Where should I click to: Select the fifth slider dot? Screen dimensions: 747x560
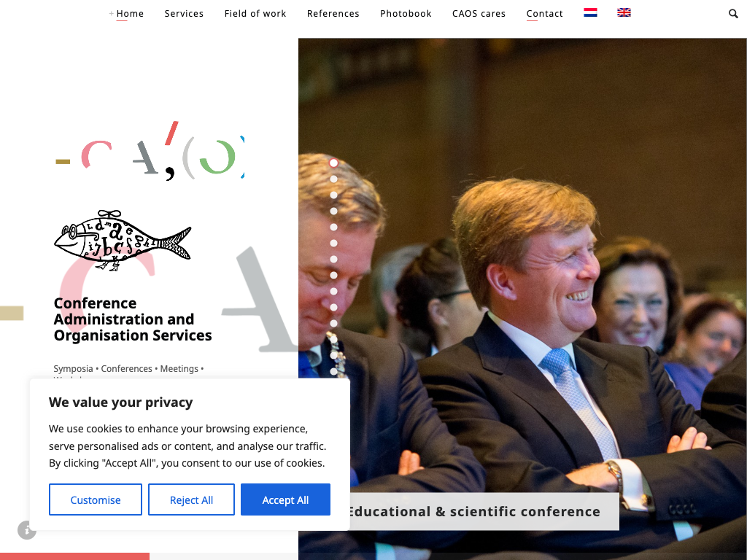(333, 227)
